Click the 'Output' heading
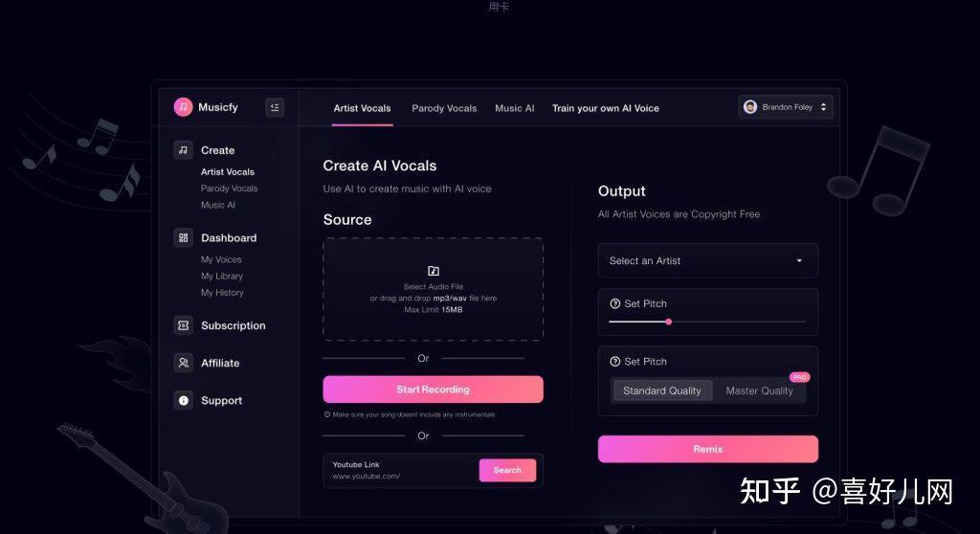The image size is (980, 534). pyautogui.click(x=621, y=191)
